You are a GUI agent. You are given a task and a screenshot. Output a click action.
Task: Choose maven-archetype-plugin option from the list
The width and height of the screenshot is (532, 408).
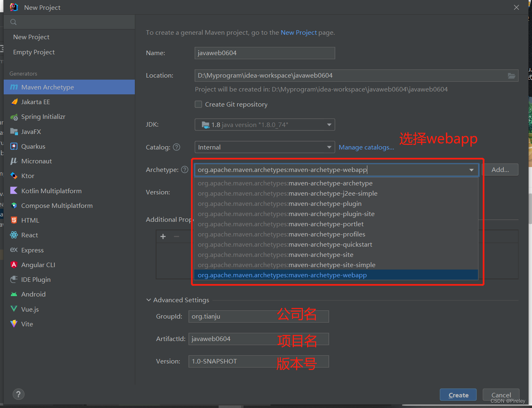[336, 203]
